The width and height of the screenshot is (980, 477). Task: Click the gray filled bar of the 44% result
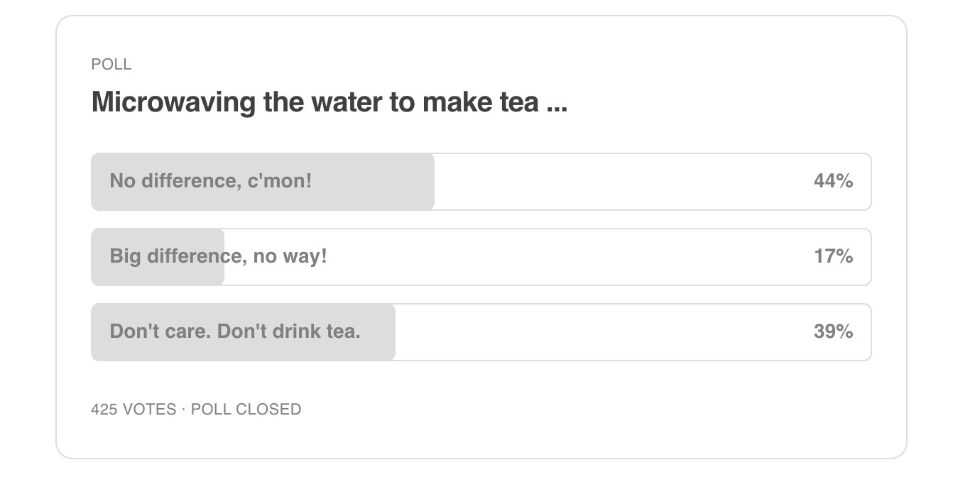tap(263, 182)
